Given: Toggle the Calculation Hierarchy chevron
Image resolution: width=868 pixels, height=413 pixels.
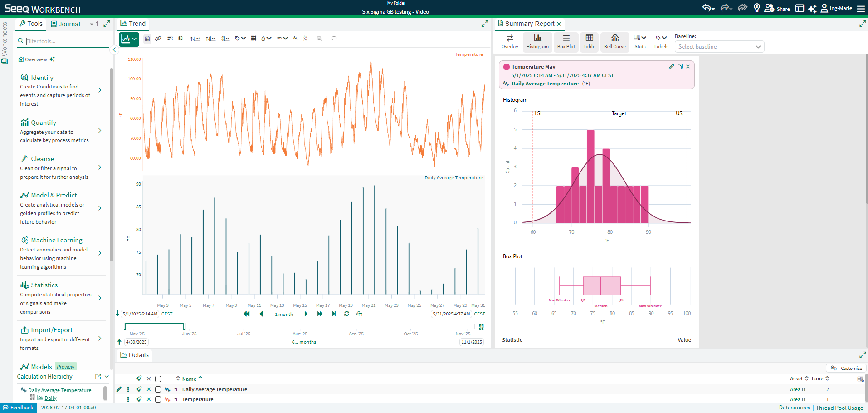Looking at the screenshot, I should (x=107, y=376).
